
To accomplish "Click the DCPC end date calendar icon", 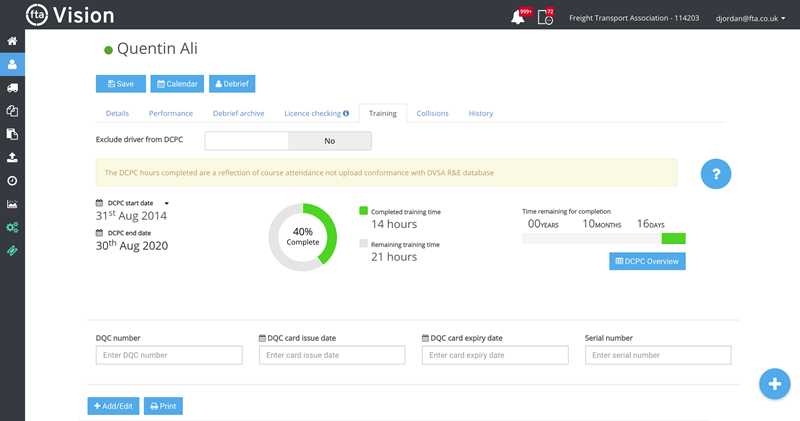I will pos(99,233).
